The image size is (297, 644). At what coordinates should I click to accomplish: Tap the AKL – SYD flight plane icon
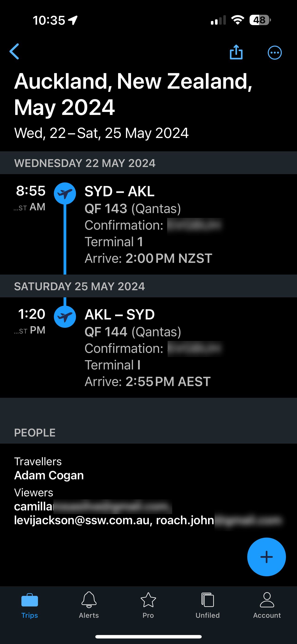pyautogui.click(x=65, y=316)
